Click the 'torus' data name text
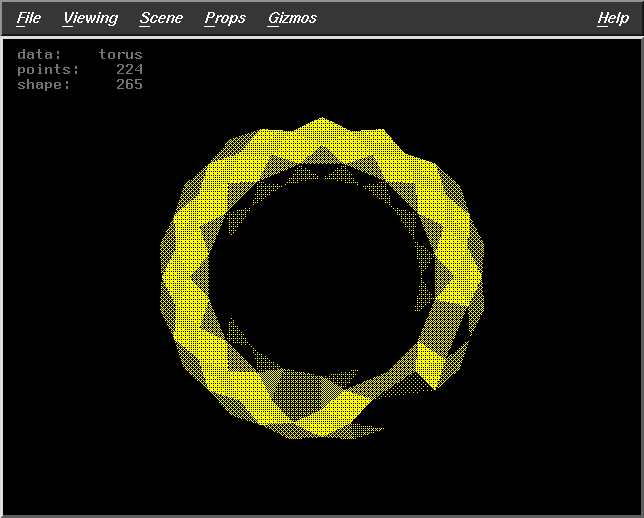Image resolution: width=644 pixels, height=518 pixels. 120,55
